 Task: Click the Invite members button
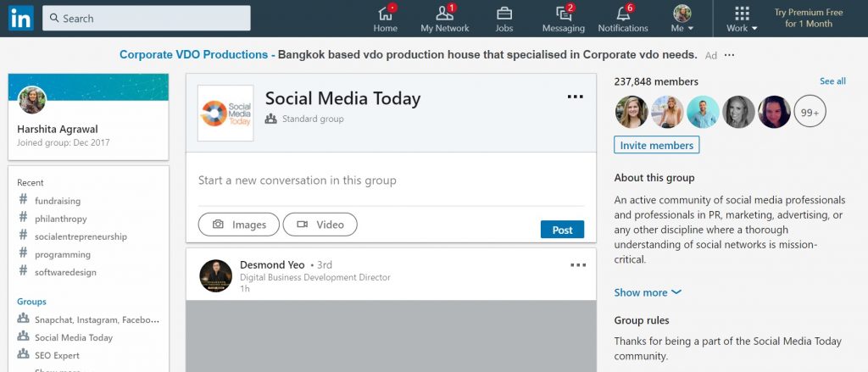[x=656, y=146]
